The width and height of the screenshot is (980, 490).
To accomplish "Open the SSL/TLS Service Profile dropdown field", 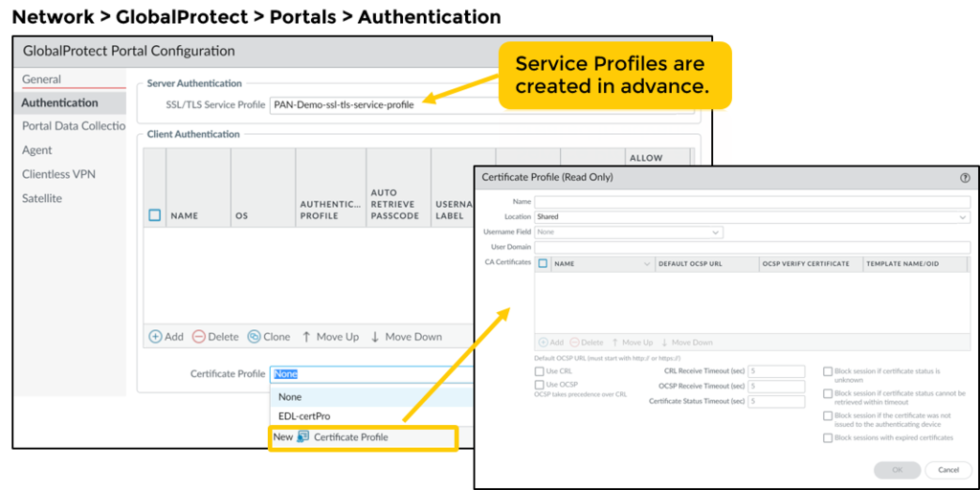I will click(x=481, y=105).
